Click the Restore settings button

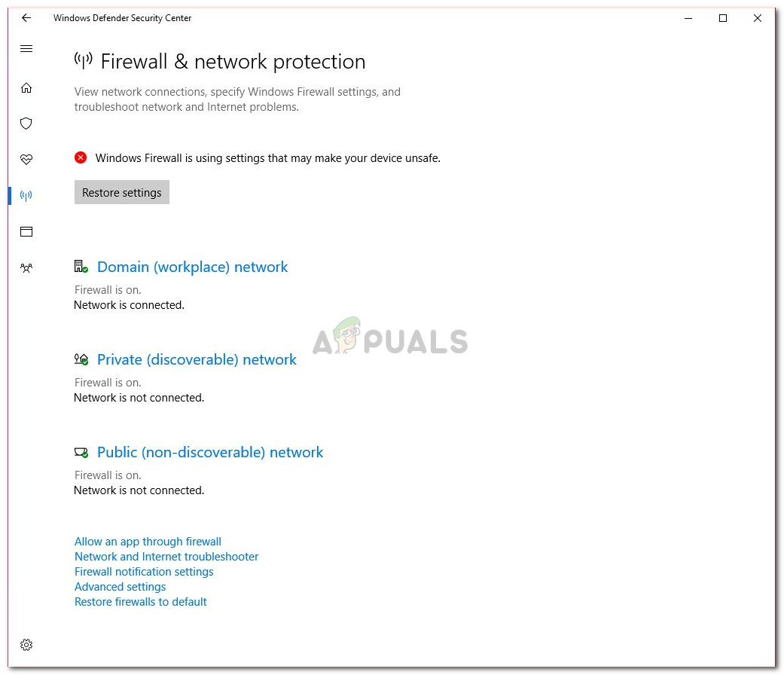(x=122, y=193)
